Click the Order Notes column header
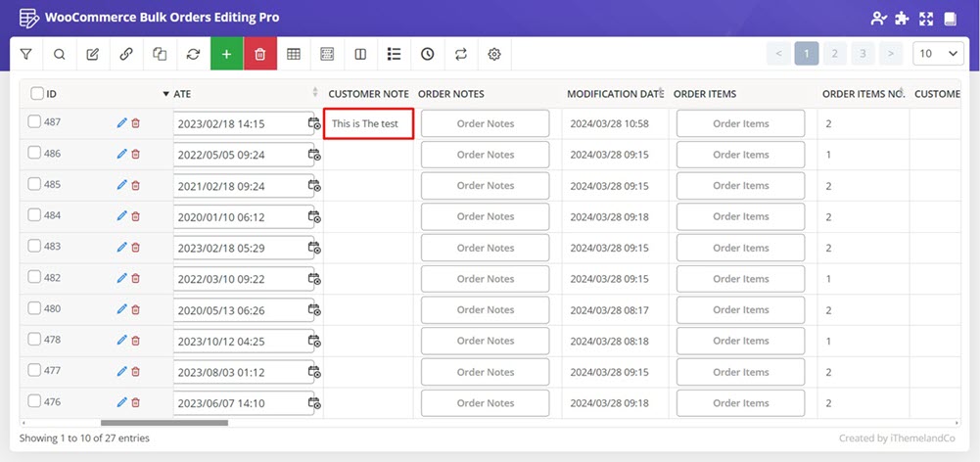This screenshot has height=462, width=980. point(450,94)
